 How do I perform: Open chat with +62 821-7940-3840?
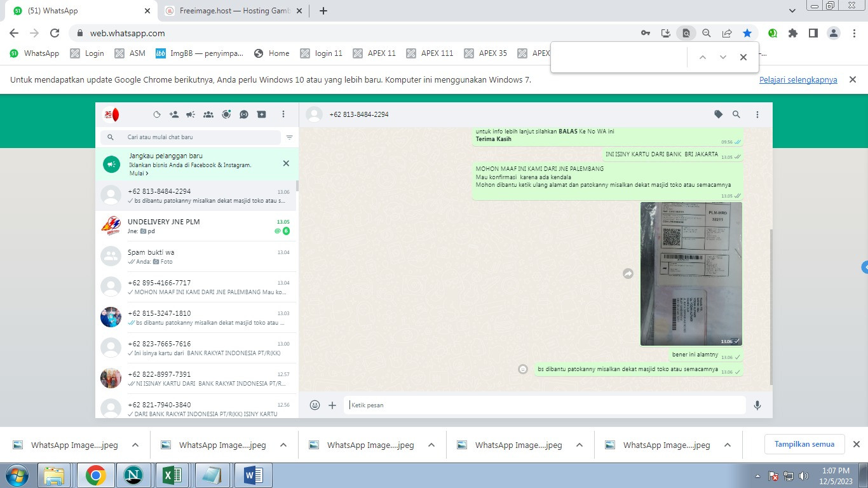pos(196,406)
